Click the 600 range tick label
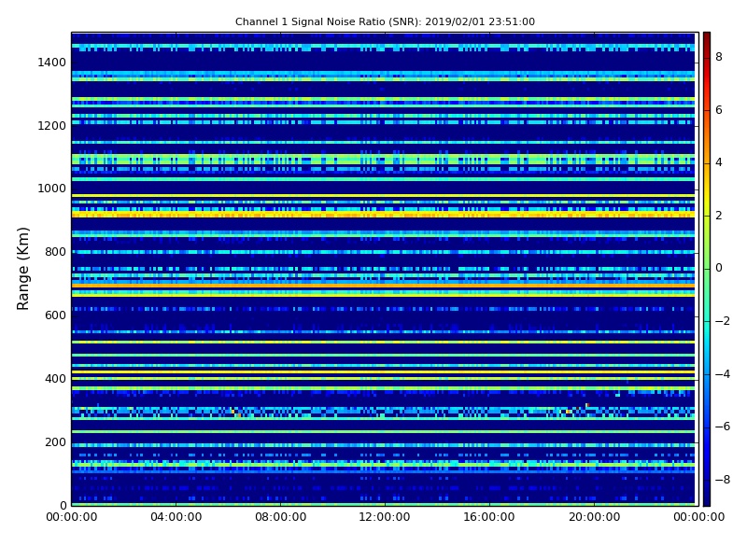Screen dimensions: 747x560 click(x=55, y=315)
